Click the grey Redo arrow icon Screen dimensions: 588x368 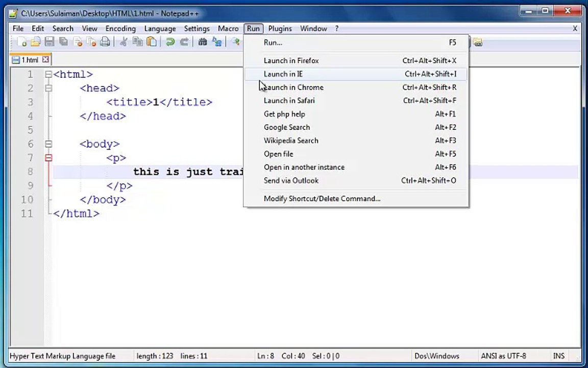point(184,42)
